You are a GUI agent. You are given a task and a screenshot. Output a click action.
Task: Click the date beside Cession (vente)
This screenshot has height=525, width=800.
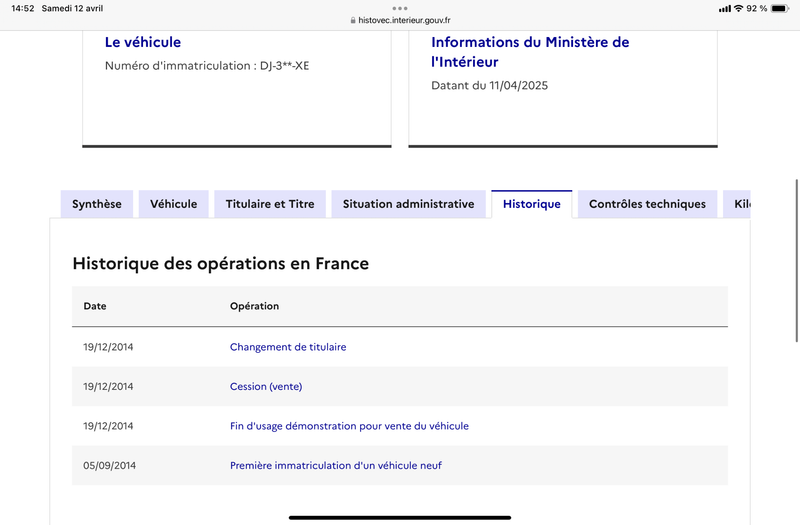coord(108,386)
